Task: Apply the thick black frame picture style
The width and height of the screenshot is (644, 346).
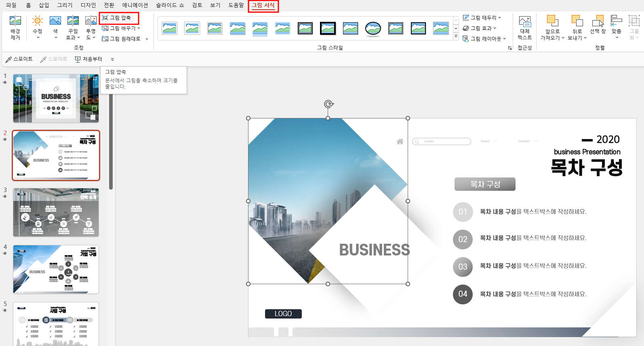Action: tap(328, 28)
